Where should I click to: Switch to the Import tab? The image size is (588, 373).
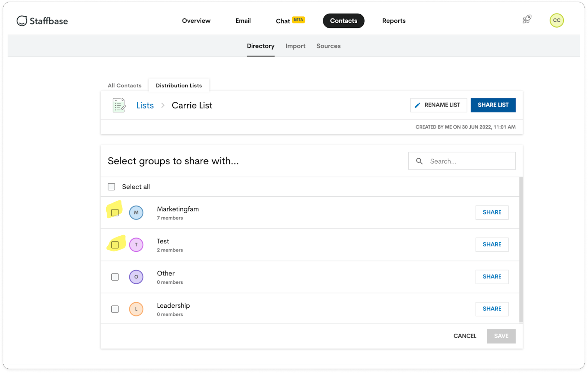pos(295,46)
